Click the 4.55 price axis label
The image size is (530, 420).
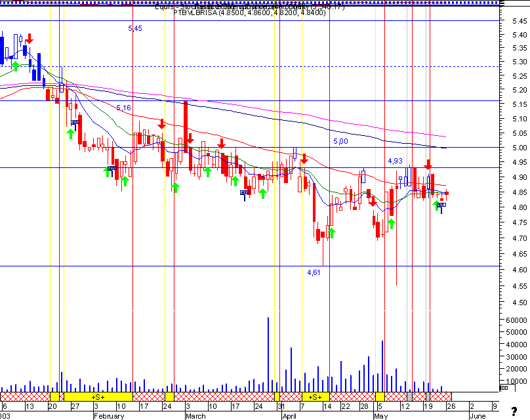click(x=520, y=286)
